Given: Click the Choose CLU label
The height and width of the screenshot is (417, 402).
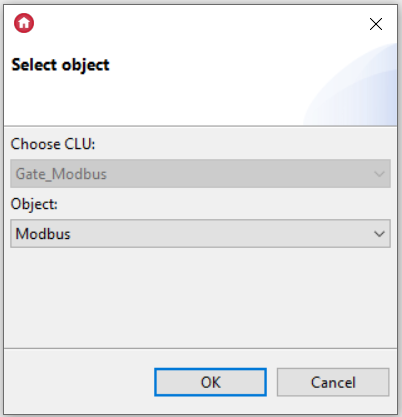Looking at the screenshot, I should pos(53,144).
